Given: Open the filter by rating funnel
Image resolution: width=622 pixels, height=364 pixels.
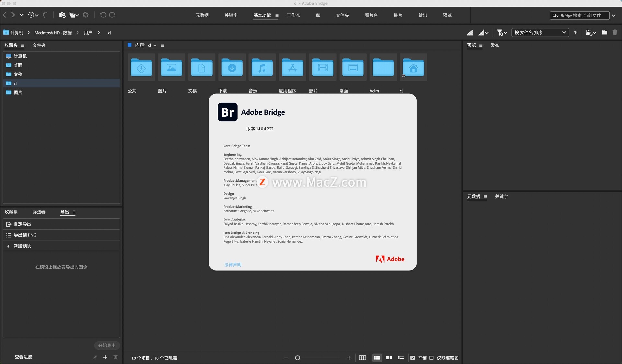Looking at the screenshot, I should click(x=502, y=33).
